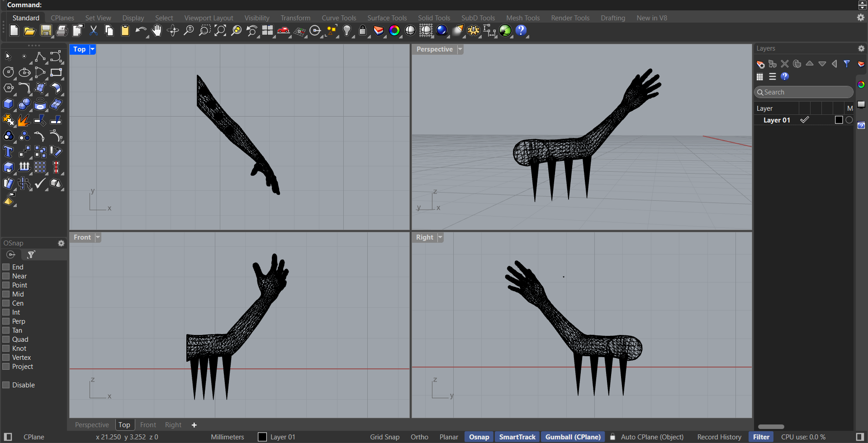Click the Paste clipboard icon
Image resolution: width=868 pixels, height=443 pixels.
coord(125,30)
